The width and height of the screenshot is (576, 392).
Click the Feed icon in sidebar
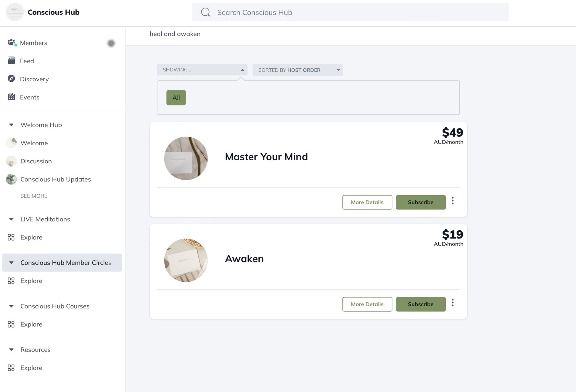pyautogui.click(x=12, y=61)
